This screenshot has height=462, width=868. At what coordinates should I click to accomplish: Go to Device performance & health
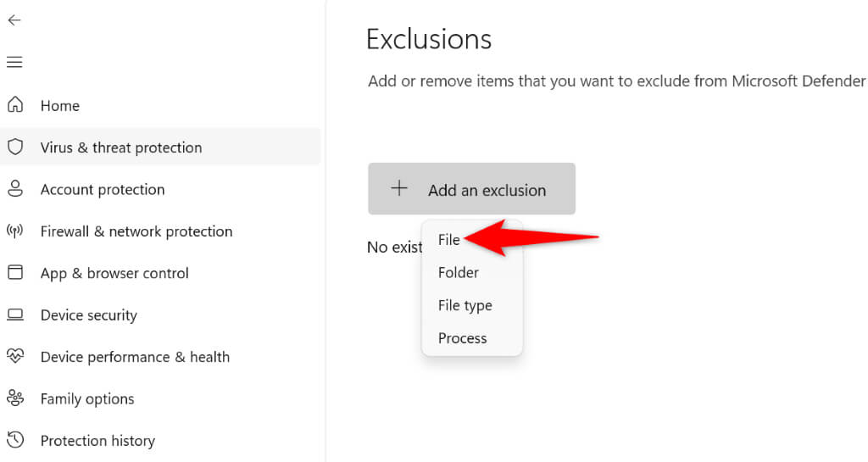pos(135,357)
